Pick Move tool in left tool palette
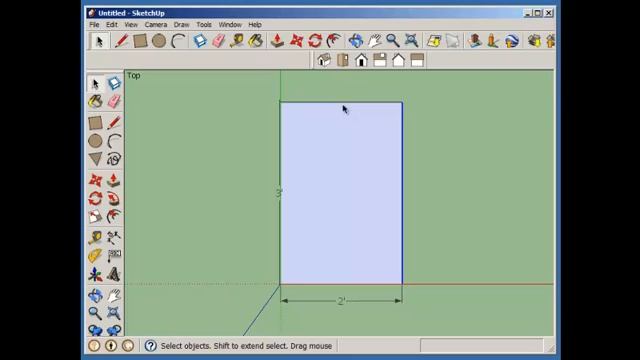This screenshot has height=360, width=640. click(96, 180)
